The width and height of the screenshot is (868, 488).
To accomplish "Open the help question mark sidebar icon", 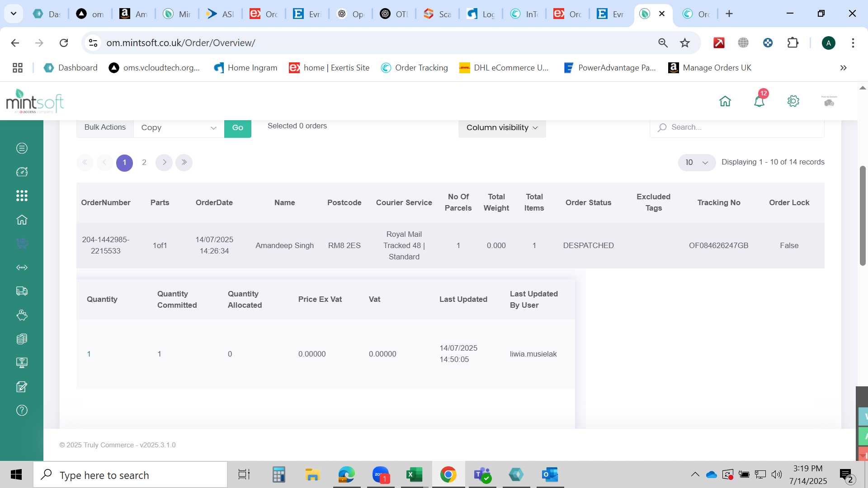I will (22, 410).
